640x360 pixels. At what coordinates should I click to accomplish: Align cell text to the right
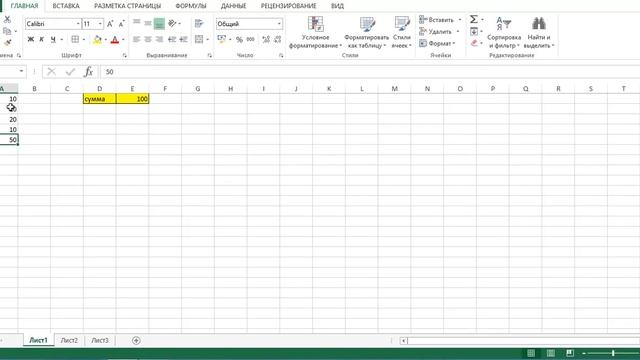[x=159, y=40]
